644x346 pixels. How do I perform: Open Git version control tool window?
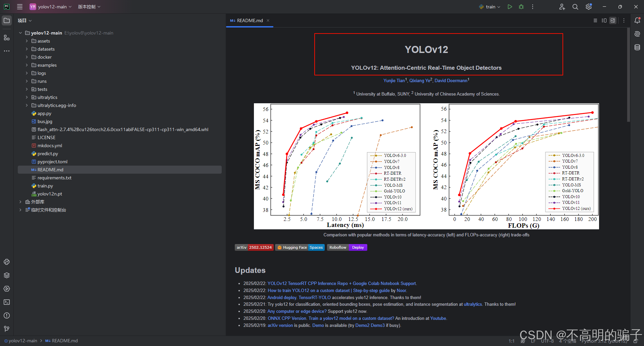pos(7,329)
